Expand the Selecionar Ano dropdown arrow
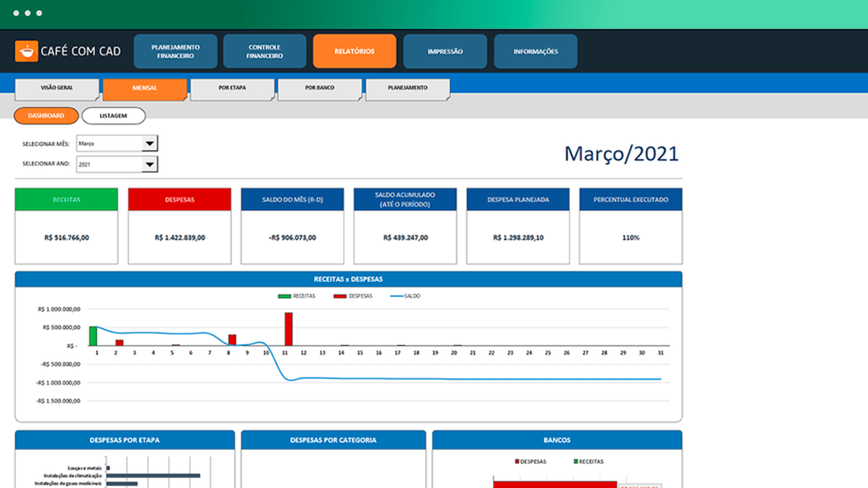The height and width of the screenshot is (488, 868). point(149,164)
